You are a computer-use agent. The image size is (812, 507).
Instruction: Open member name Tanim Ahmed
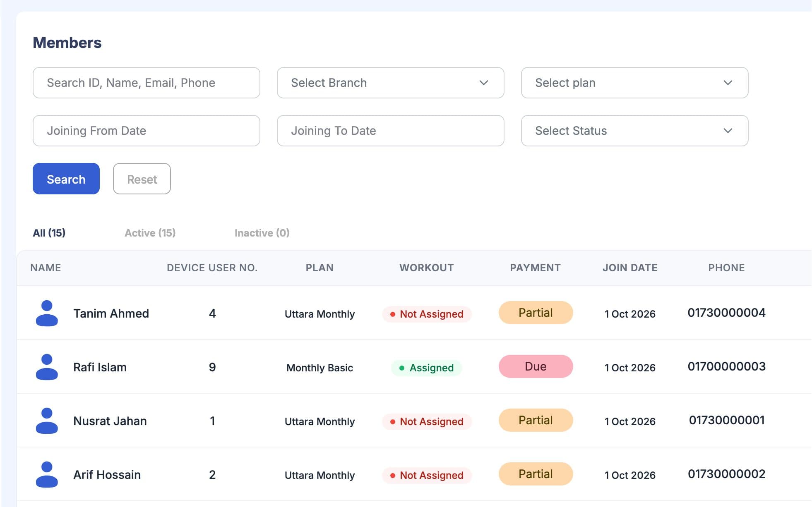tap(111, 313)
